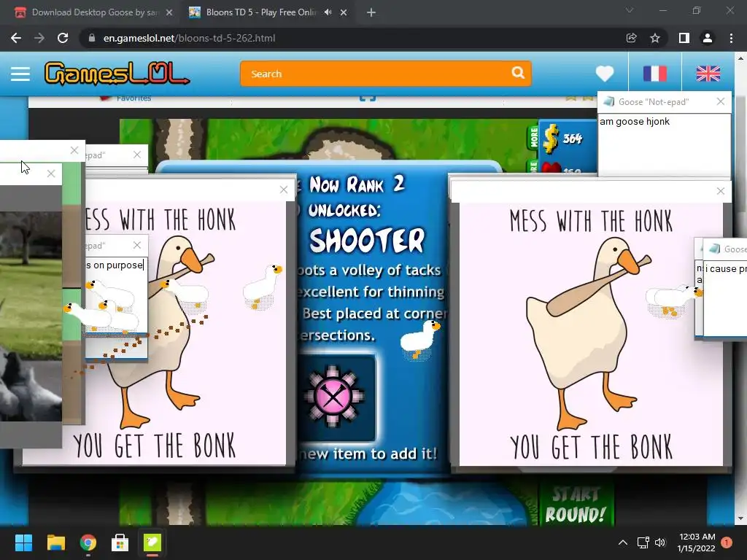Click the fullscreen icon above the game

click(368, 98)
